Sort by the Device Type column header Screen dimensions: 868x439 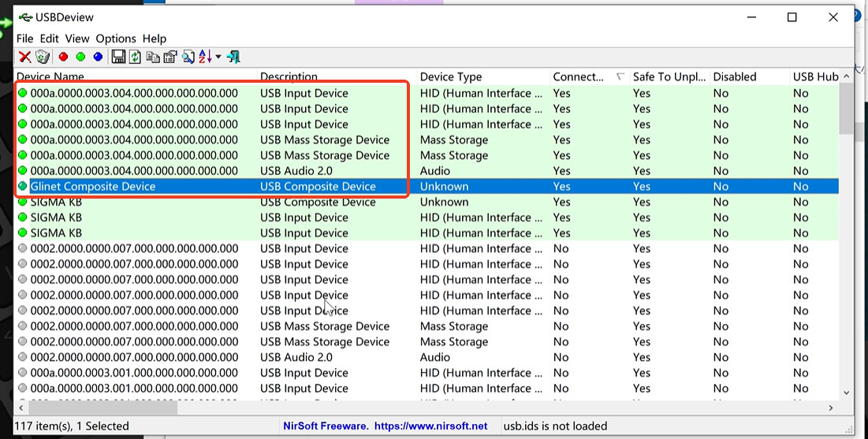click(x=451, y=76)
